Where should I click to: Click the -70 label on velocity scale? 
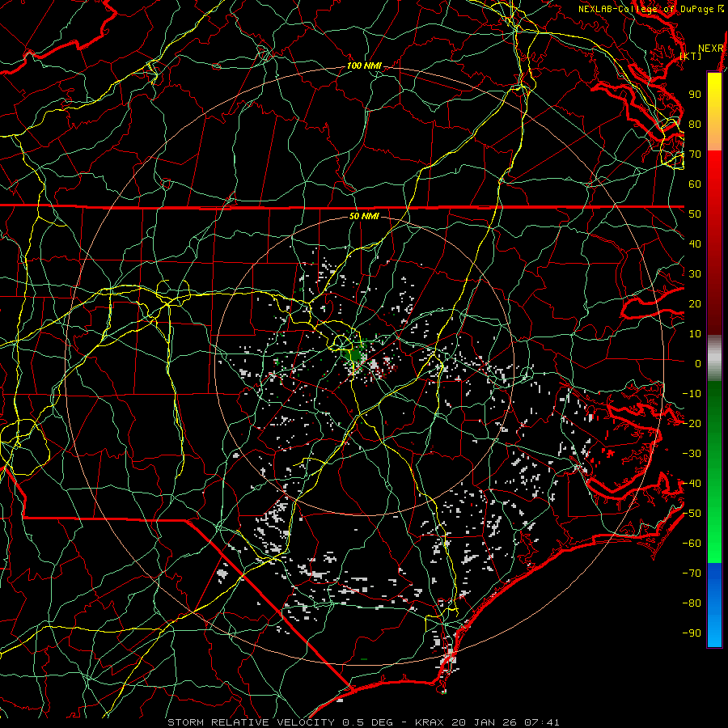coord(692,574)
